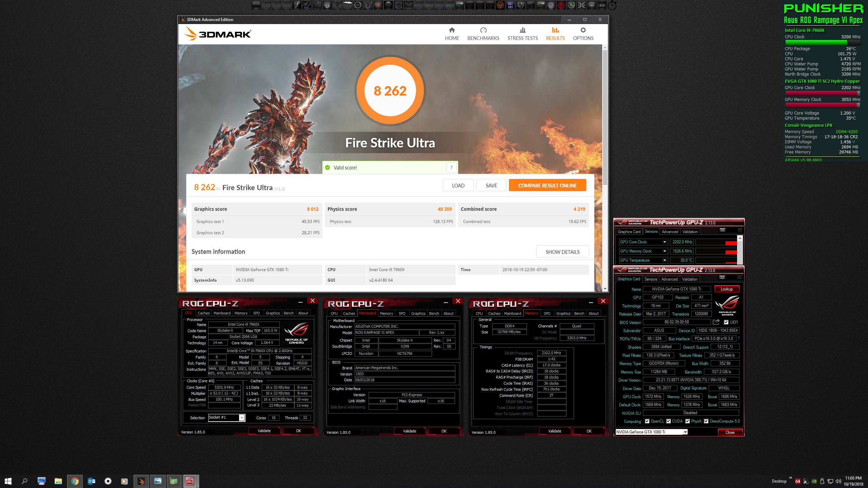Open Outlook from taskbar

click(91, 481)
